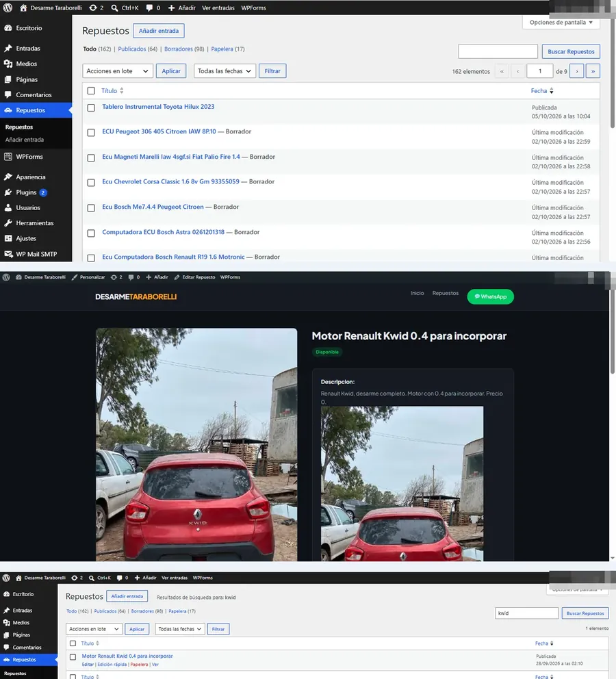Open Comentarios in the top sidebar
Viewport: 616px width, 679px height.
click(34, 95)
